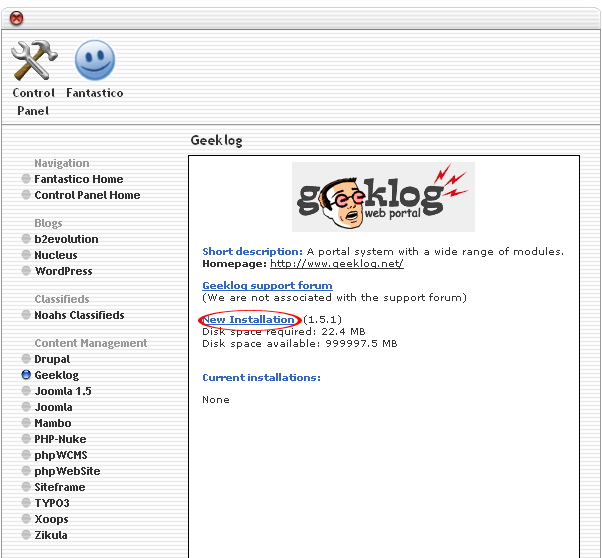Click bullet icon beside PHP-Nuke
Image resolution: width=602 pixels, height=558 pixels.
26,439
